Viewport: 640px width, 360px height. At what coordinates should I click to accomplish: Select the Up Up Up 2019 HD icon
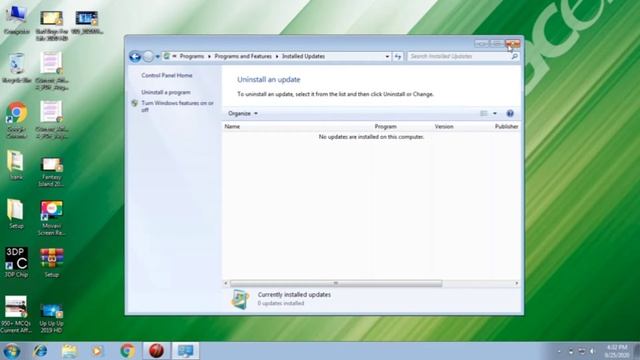(x=51, y=318)
